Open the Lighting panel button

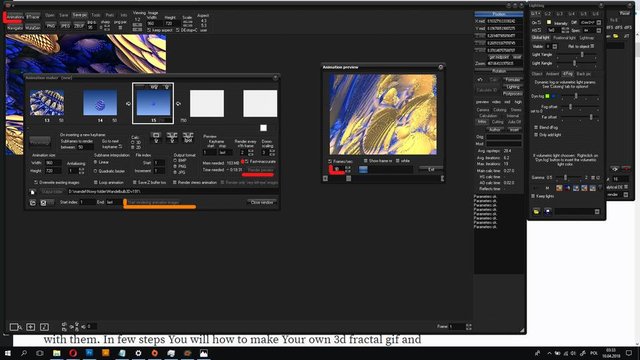512,87
